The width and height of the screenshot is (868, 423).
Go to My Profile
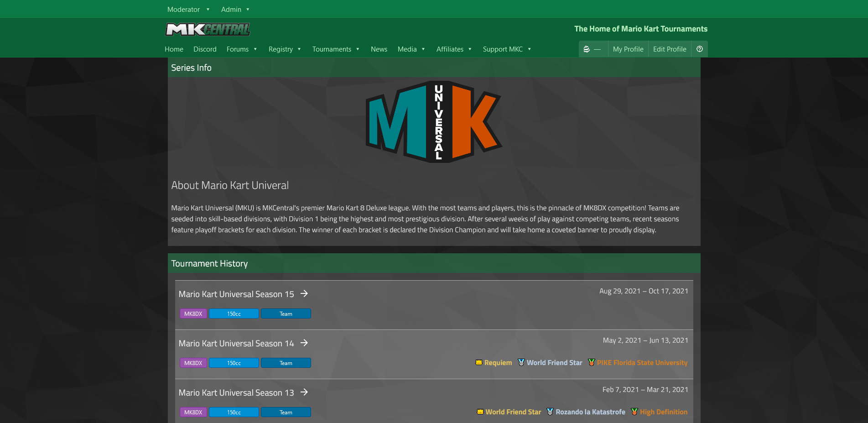(628, 49)
